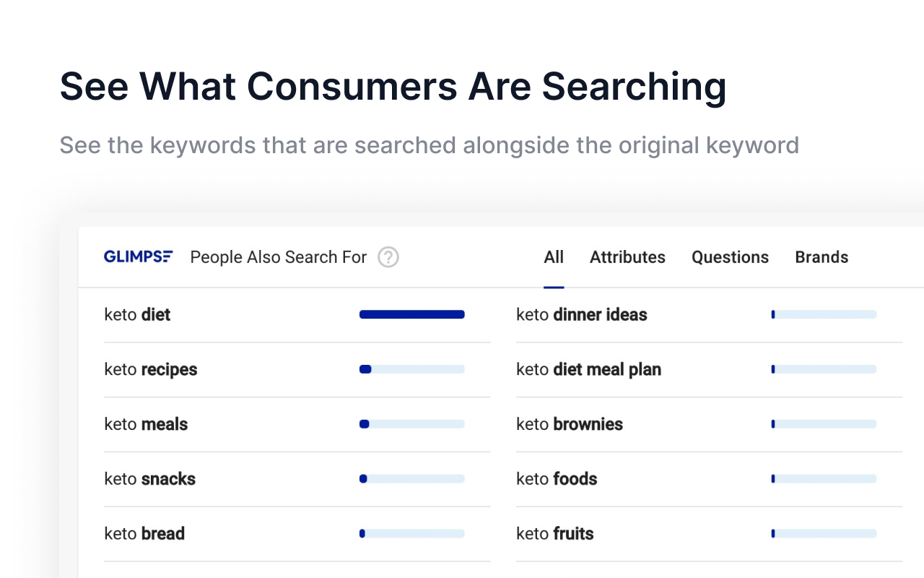Open the keto brownies keyword
This screenshot has width=924, height=578.
click(x=569, y=425)
